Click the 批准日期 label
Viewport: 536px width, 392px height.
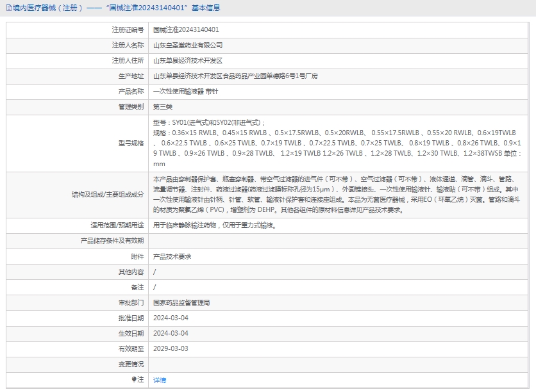click(x=131, y=318)
